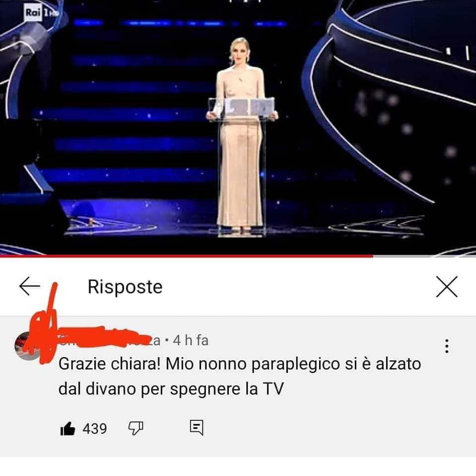Click the playhead at the red bar's end
The image size is (476, 476).
(x=373, y=256)
